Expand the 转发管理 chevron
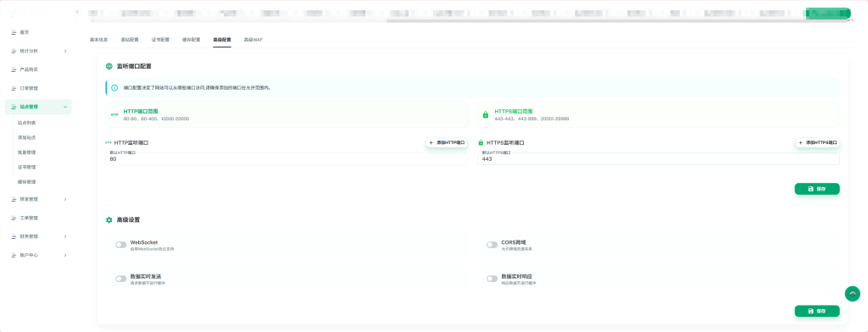The image size is (868, 332). [65, 199]
